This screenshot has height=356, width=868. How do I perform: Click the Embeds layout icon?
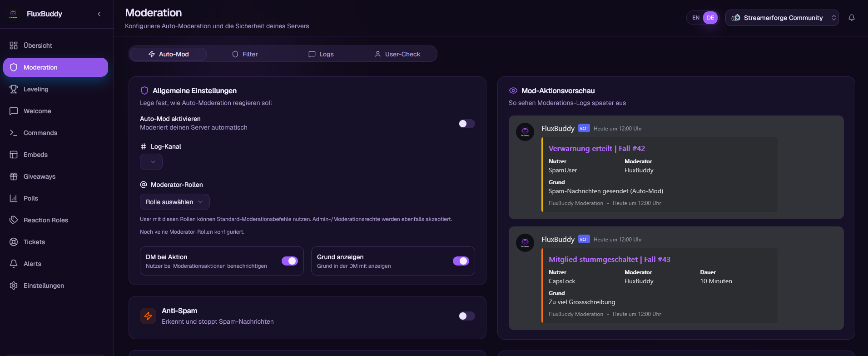pyautogui.click(x=14, y=155)
